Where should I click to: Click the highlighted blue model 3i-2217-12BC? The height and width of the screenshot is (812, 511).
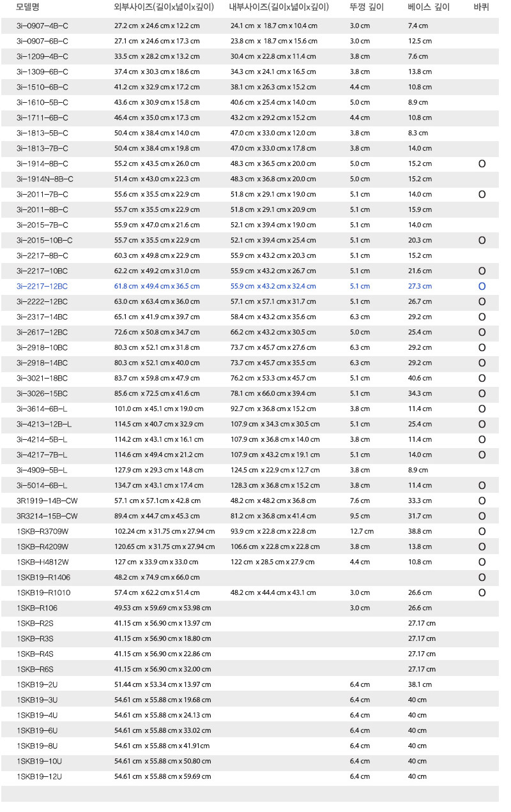click(x=42, y=286)
